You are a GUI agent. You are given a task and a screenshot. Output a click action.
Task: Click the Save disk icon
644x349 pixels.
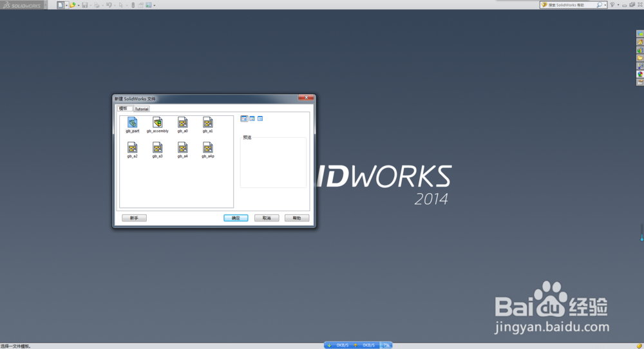coord(84,5)
